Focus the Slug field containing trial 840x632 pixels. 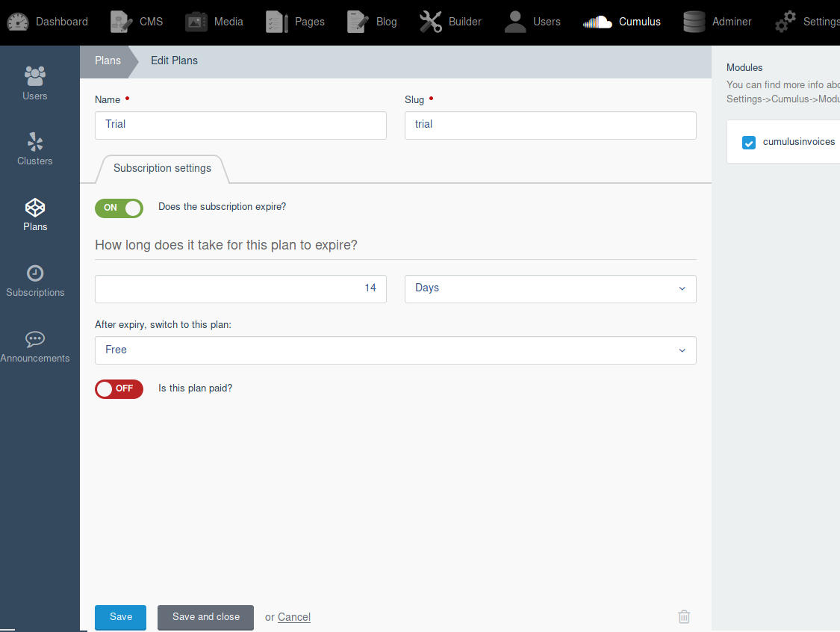click(x=550, y=126)
